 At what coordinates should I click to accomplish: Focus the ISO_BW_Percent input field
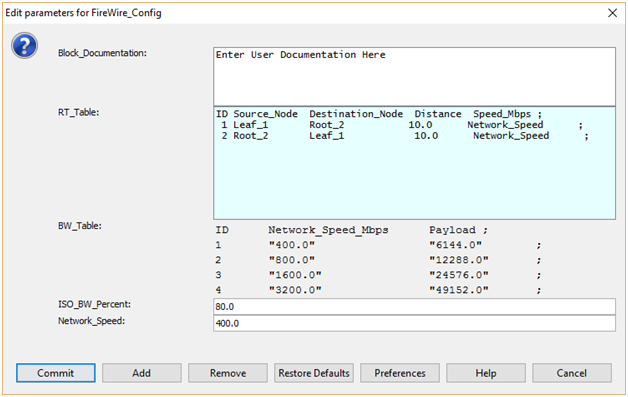tap(415, 306)
